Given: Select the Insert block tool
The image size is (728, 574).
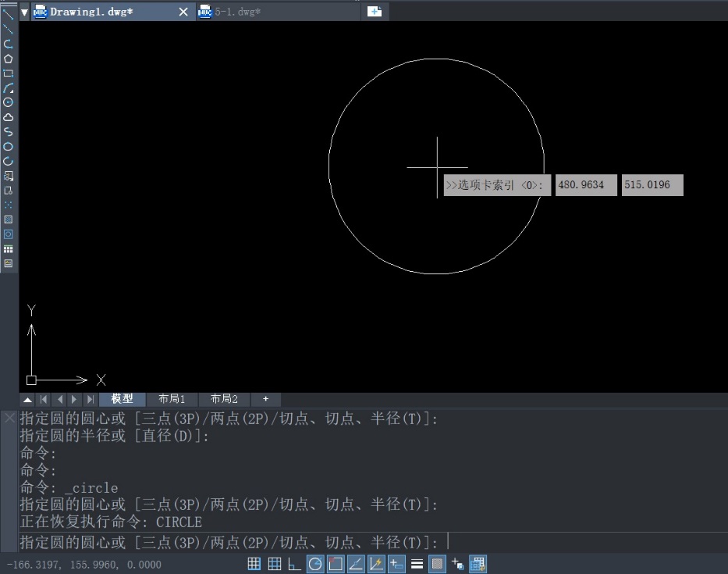Looking at the screenshot, I should [9, 176].
